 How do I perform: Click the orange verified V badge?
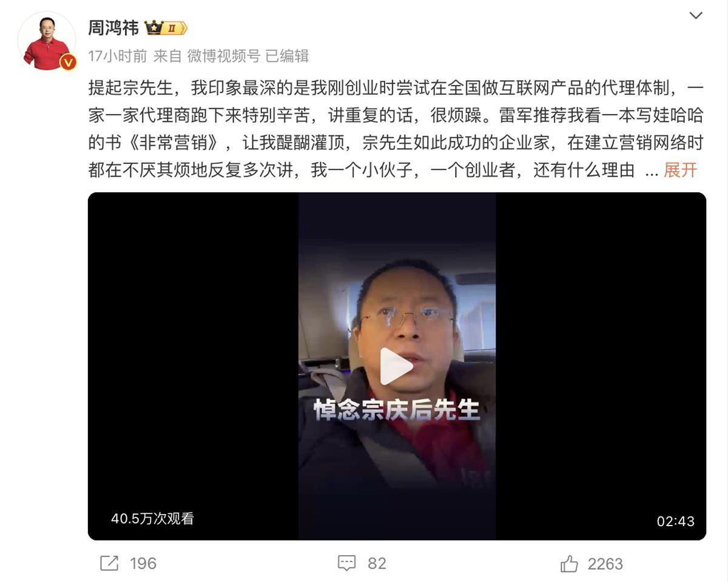tap(68, 62)
